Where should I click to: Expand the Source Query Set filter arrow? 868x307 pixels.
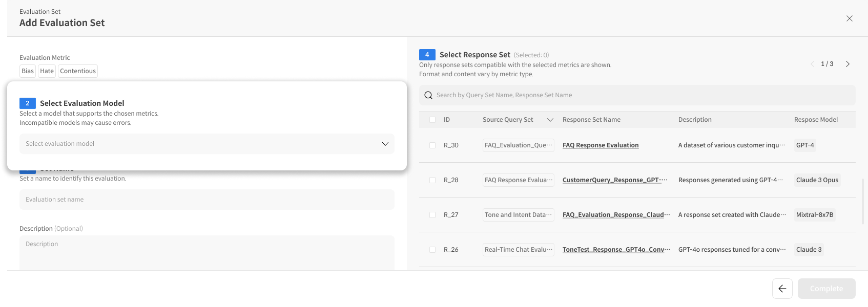pos(550,120)
